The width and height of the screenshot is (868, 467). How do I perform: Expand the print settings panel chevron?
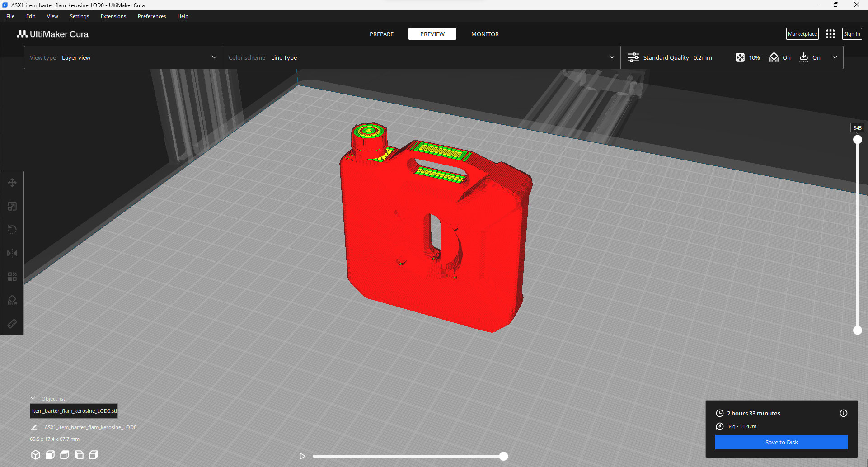(835, 57)
